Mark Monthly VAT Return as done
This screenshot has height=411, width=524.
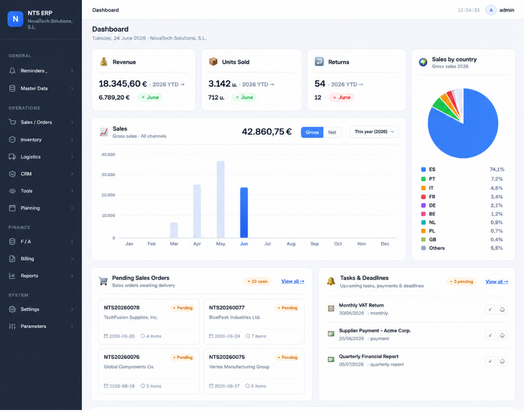490,309
